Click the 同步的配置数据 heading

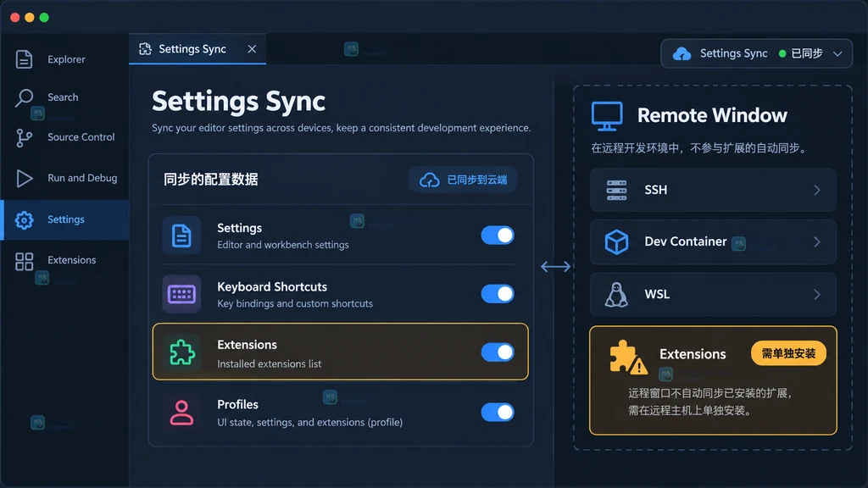click(x=210, y=180)
